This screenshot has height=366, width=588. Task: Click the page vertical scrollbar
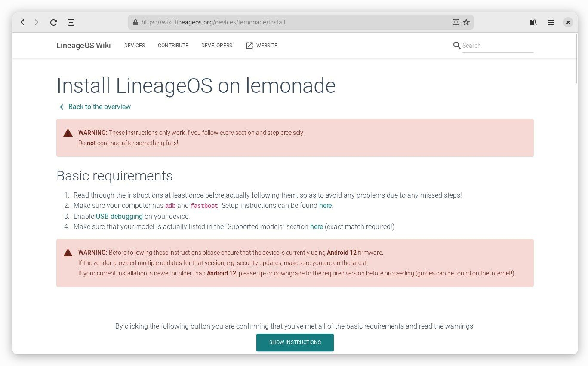pos(576,58)
